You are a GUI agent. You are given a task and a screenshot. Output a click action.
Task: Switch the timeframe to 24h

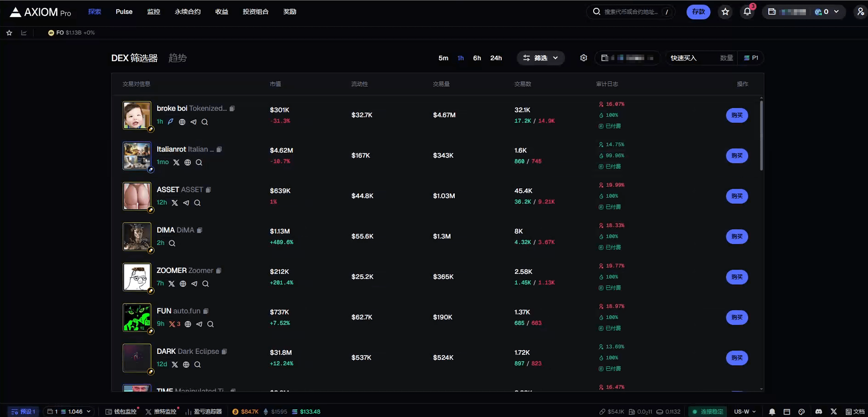coord(496,58)
